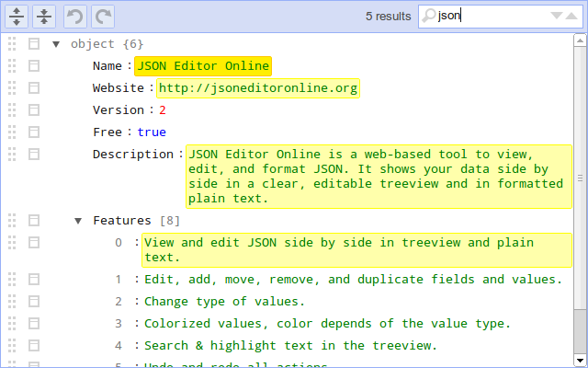Select the Version field key

(x=119, y=110)
